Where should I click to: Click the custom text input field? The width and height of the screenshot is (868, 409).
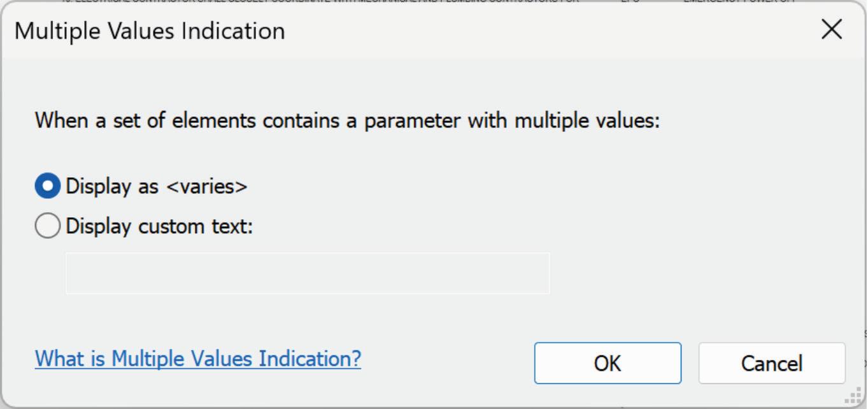click(x=308, y=273)
